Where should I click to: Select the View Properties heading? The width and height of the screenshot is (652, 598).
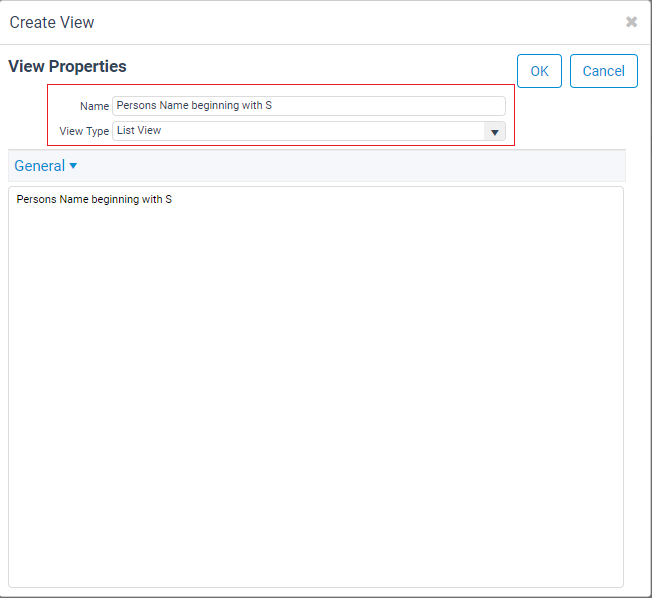coord(67,67)
